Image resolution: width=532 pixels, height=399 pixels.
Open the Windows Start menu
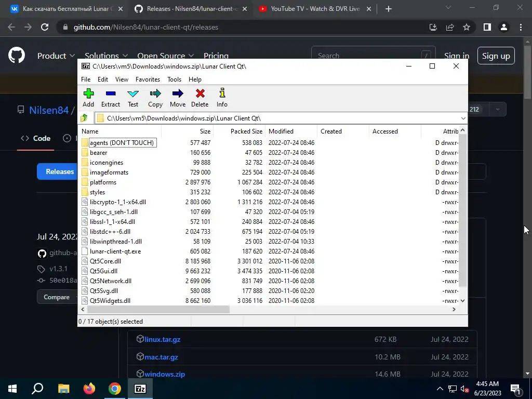tap(12, 389)
